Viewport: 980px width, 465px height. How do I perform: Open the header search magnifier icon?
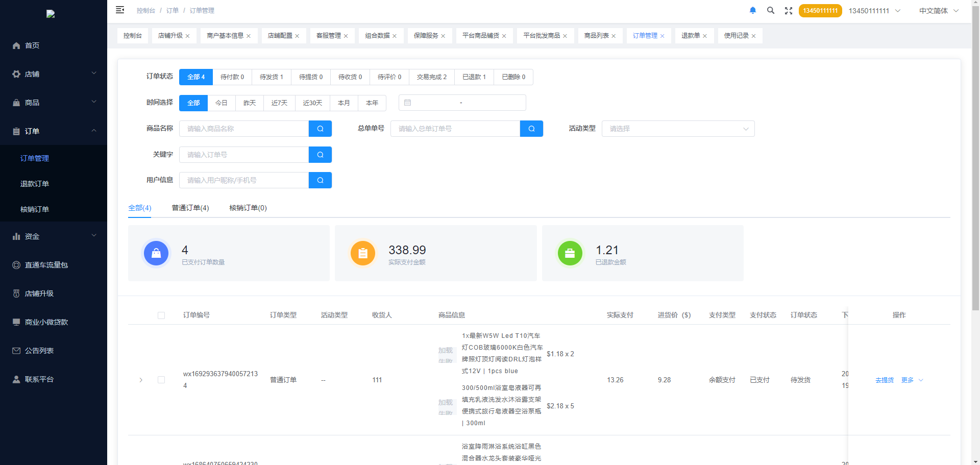click(771, 10)
